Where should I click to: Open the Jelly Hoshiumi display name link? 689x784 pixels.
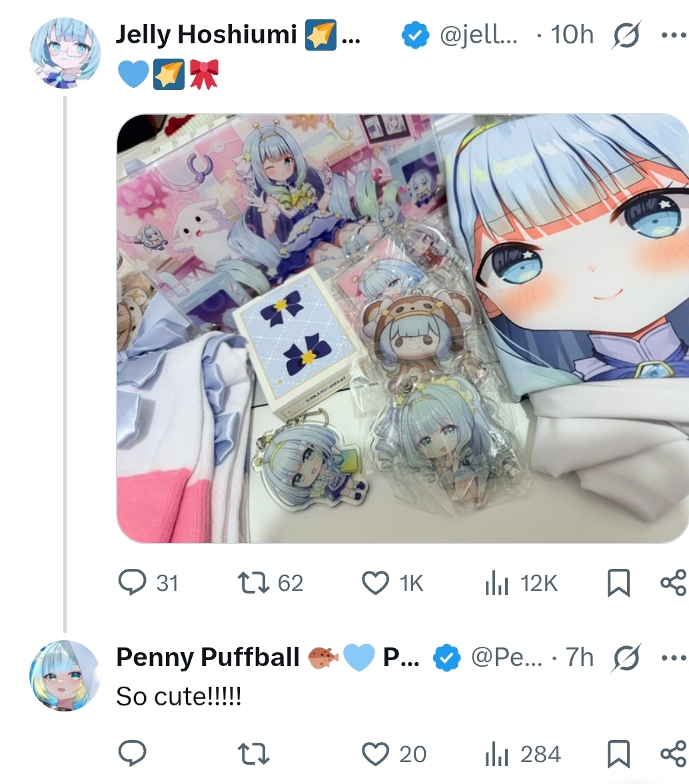point(206,35)
